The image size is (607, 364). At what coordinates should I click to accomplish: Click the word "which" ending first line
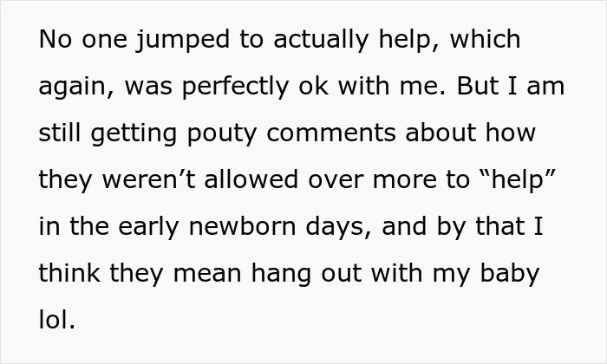485,39
